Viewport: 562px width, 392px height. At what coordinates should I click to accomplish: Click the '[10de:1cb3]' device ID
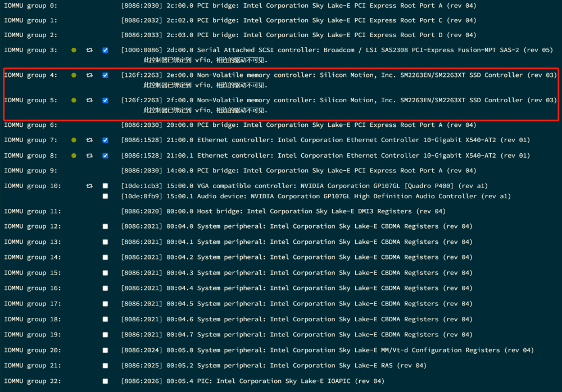(x=142, y=186)
